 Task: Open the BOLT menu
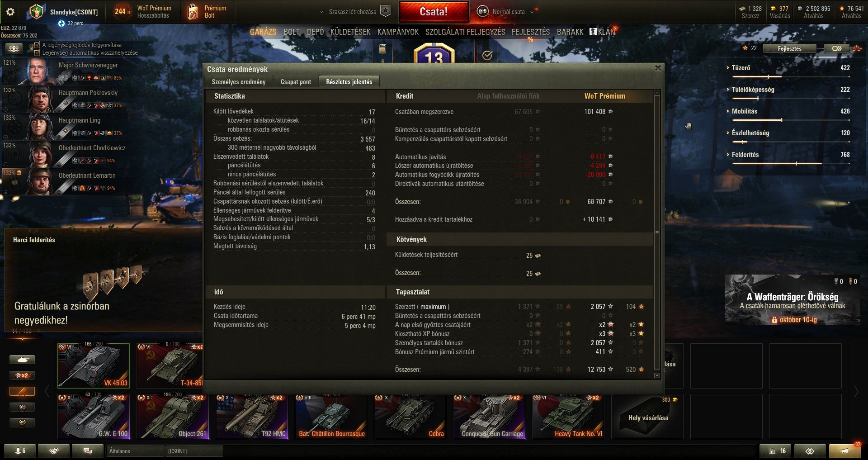(x=292, y=32)
